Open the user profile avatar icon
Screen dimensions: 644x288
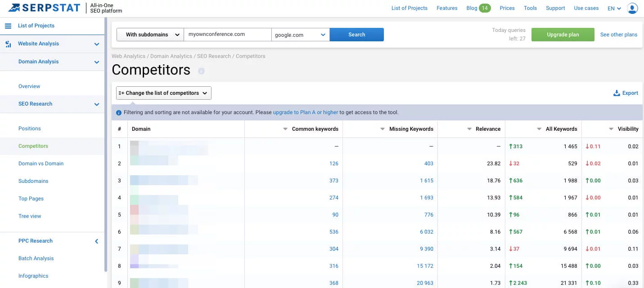[632, 8]
